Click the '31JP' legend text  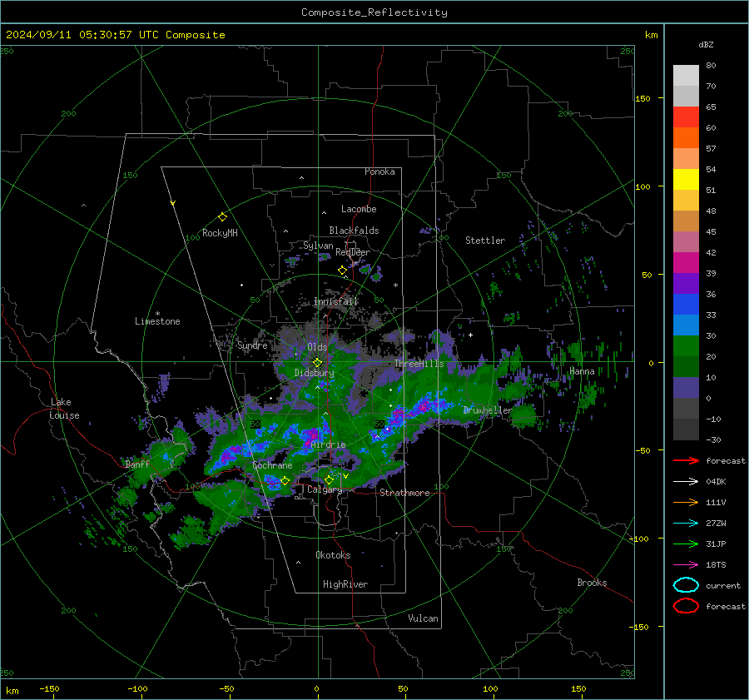716,544
